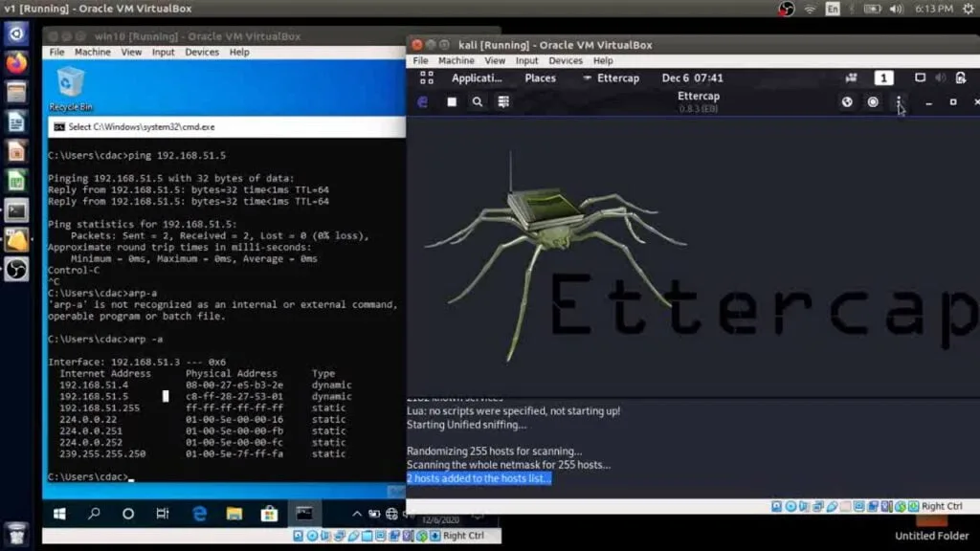Click the Ettercap stop MITM circle icon
980x551 pixels.
[x=873, y=101]
